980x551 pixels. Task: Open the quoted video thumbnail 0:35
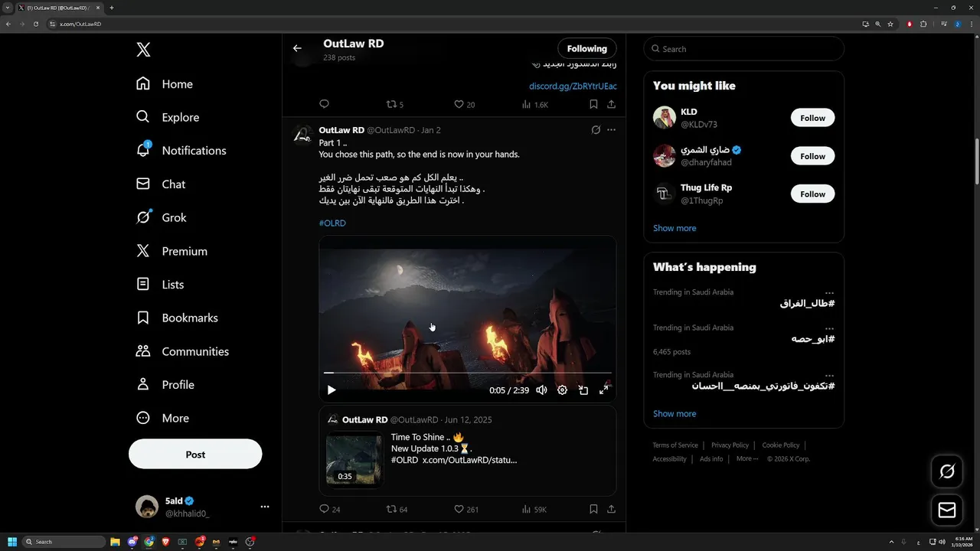point(353,459)
